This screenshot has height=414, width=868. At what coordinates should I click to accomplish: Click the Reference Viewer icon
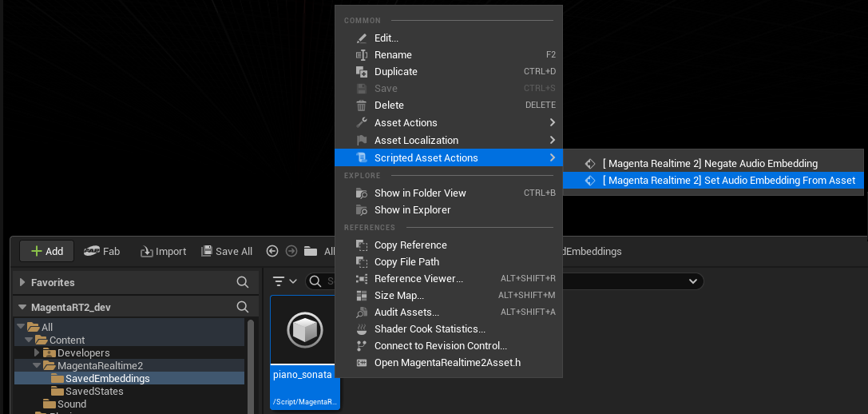pos(362,279)
